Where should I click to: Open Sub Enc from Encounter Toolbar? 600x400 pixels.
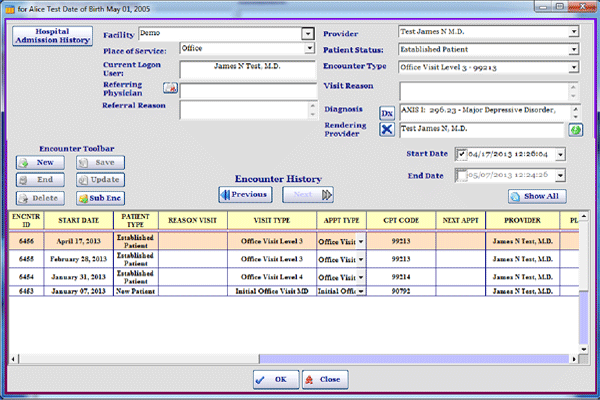[100, 198]
